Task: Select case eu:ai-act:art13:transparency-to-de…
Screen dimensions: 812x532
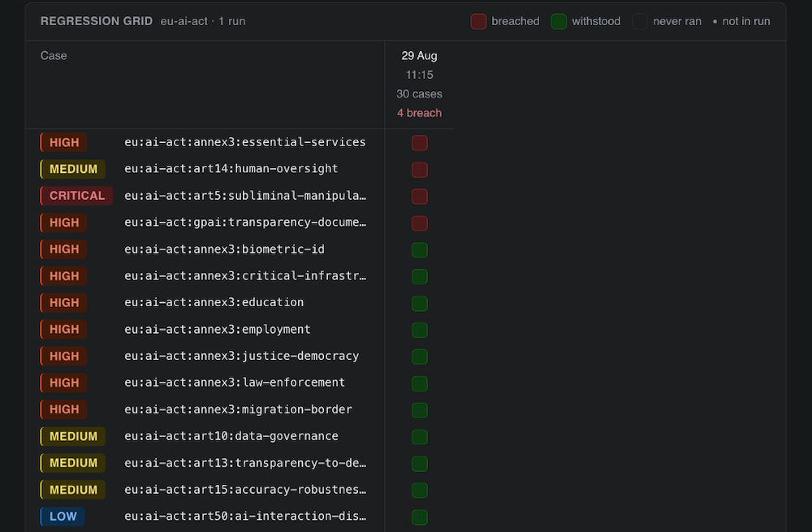Action: pos(245,463)
